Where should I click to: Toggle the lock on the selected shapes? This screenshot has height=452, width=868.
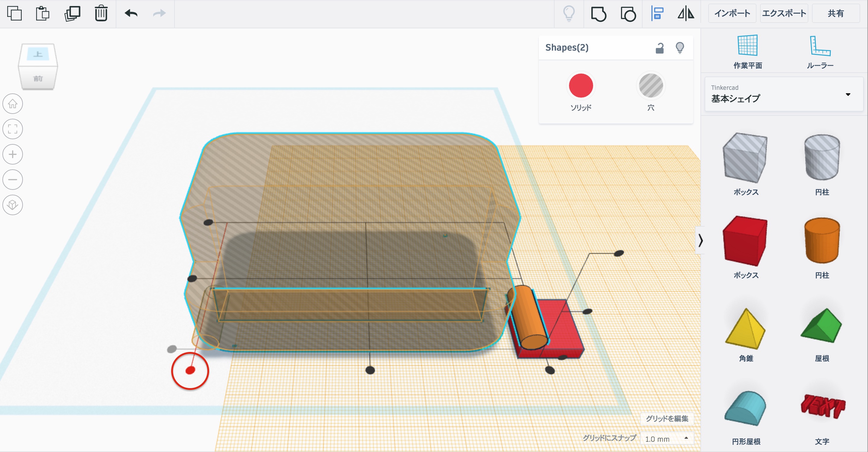click(x=659, y=48)
